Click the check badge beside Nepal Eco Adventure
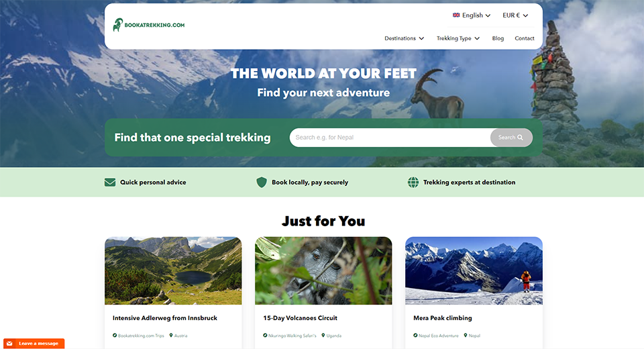Screen dimensions: 644x349 (415, 336)
